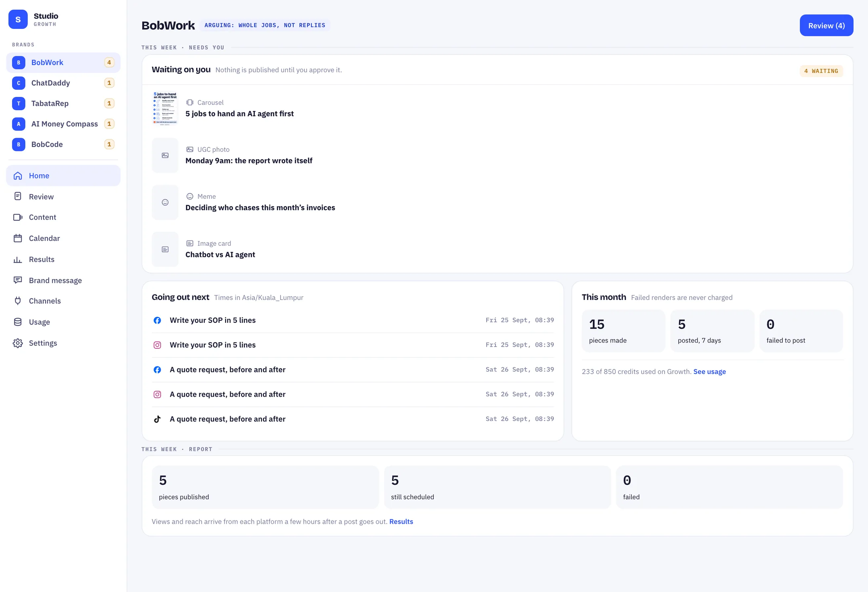Click Facebook icon for A quote request
868x592 pixels.
point(158,370)
